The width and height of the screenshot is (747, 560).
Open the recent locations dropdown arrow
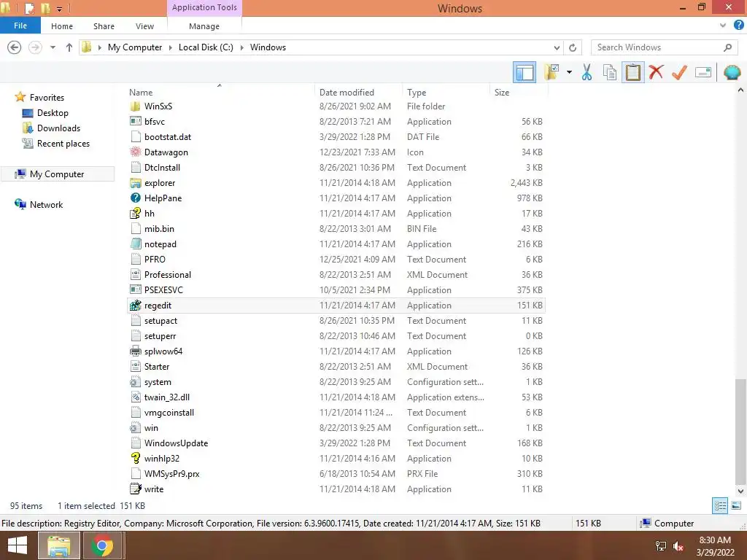[x=53, y=47]
